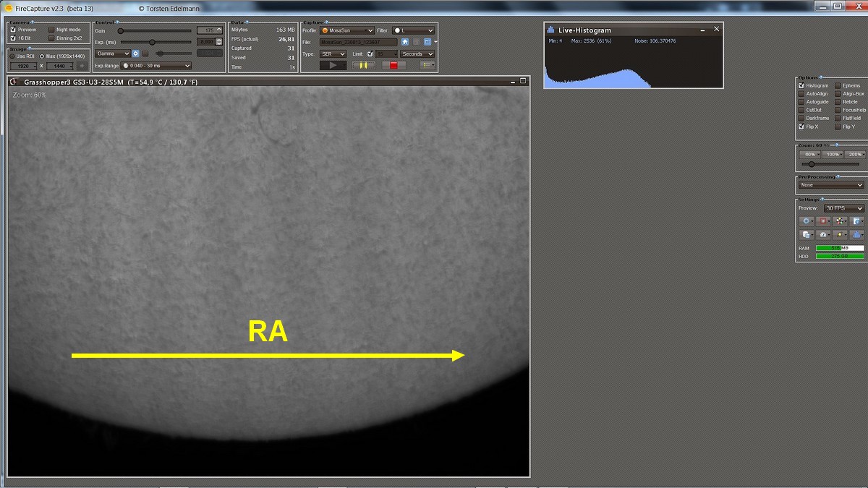Toggle the Preview checkbox

click(13, 30)
